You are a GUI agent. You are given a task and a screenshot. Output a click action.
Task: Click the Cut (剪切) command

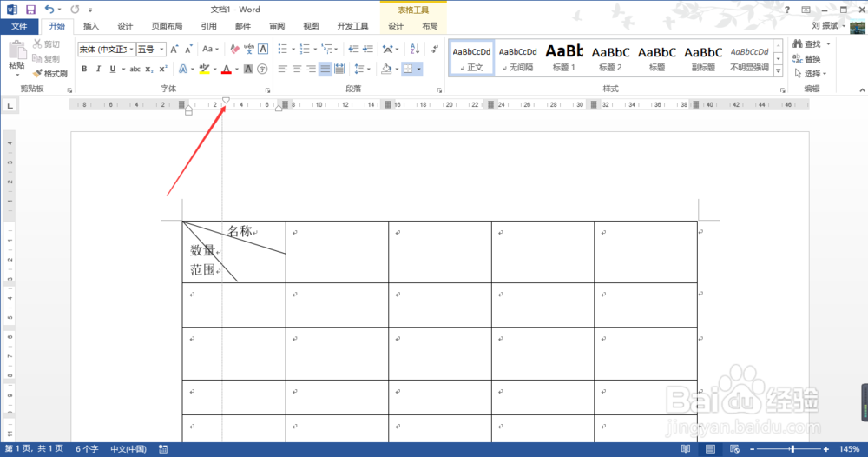47,43
